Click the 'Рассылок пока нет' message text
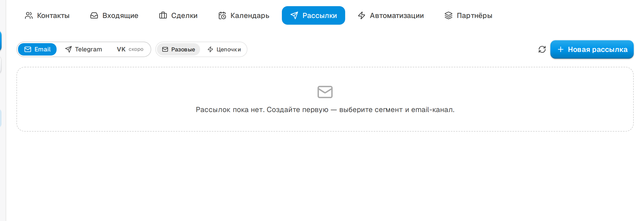The height and width of the screenshot is (221, 644). tap(325, 110)
